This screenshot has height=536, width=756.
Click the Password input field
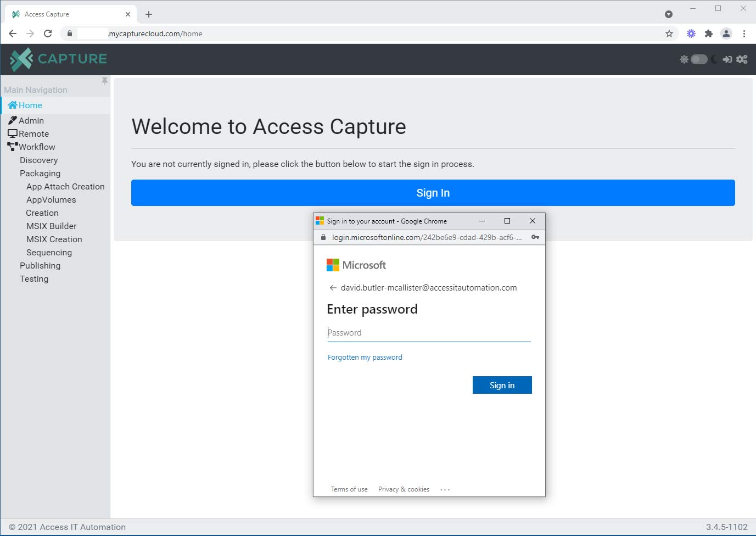428,332
